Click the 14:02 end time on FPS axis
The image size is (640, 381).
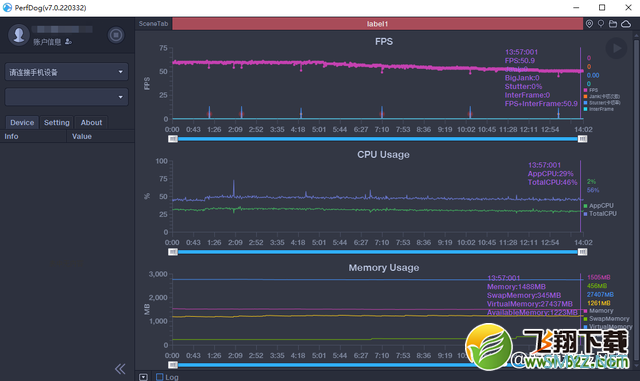(x=583, y=129)
